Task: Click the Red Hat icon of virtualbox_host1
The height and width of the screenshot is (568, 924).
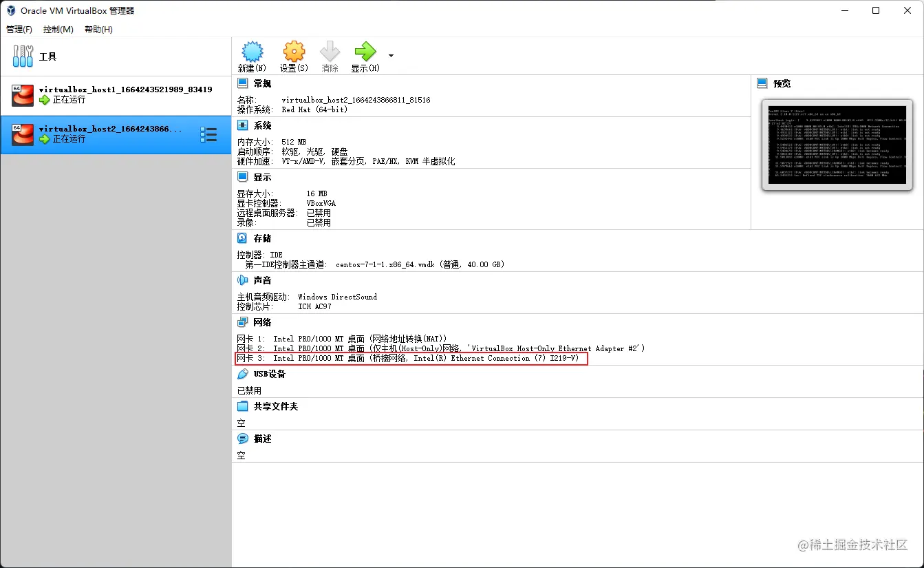Action: (23, 96)
